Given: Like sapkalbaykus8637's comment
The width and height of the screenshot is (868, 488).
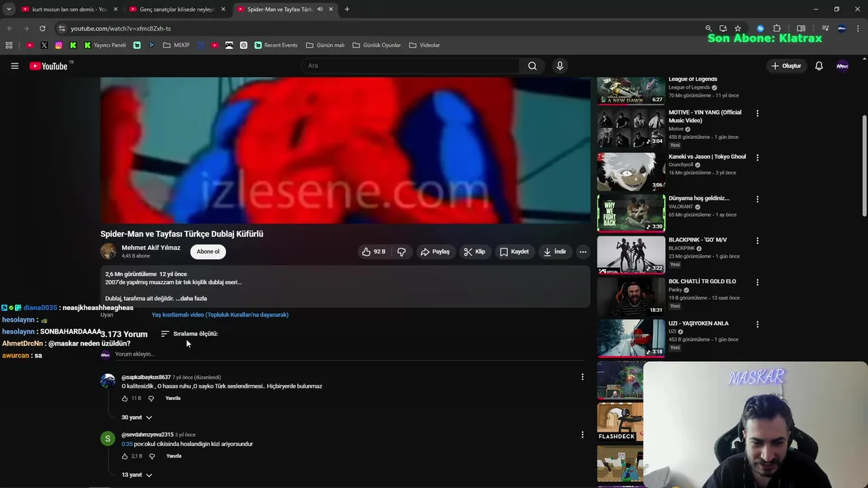Looking at the screenshot, I should [x=125, y=399].
